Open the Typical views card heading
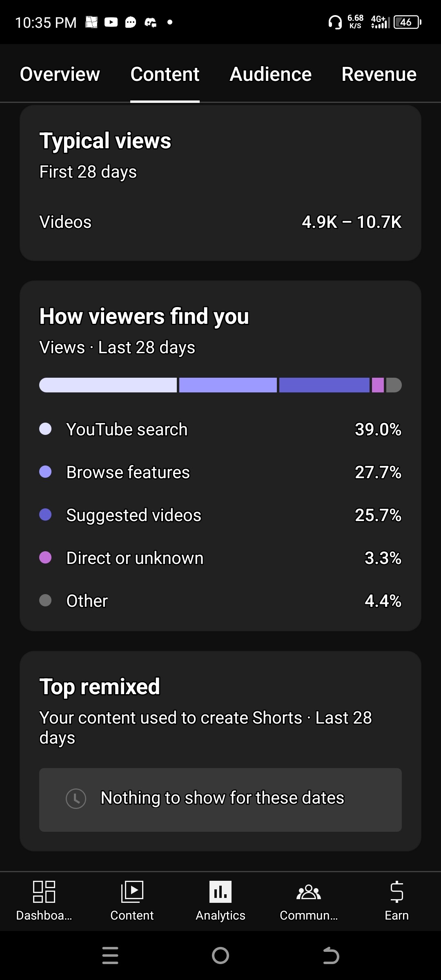 coord(105,141)
